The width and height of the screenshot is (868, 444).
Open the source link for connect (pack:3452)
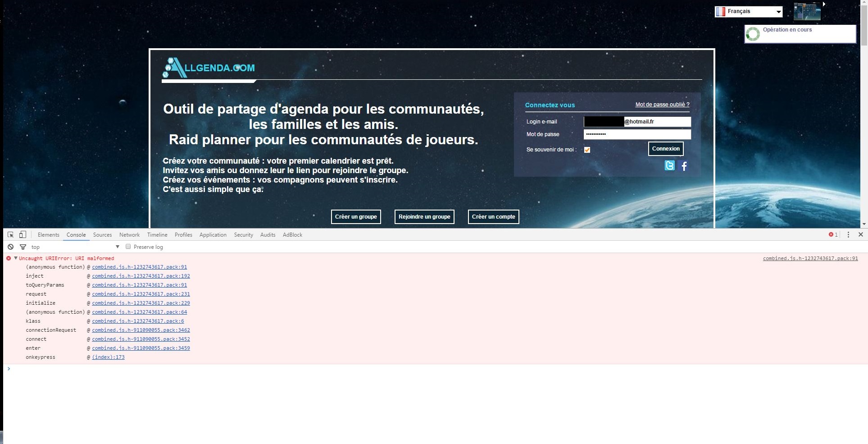click(141, 339)
